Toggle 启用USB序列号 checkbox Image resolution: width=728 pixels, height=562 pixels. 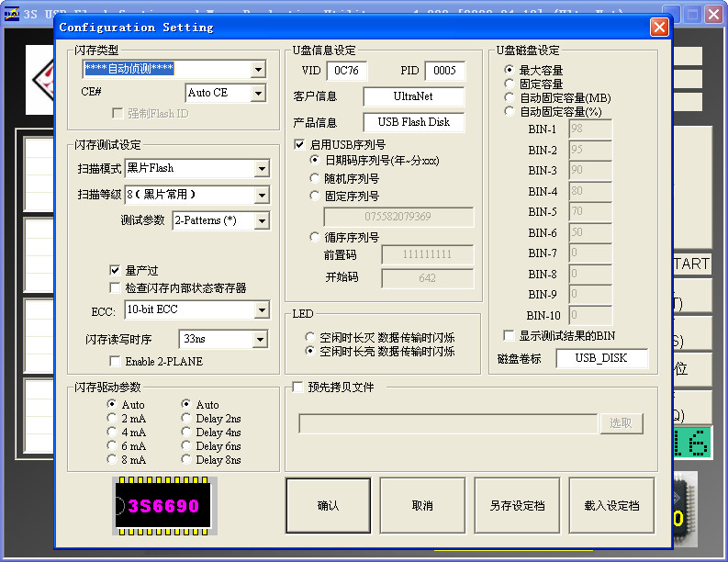tap(299, 144)
